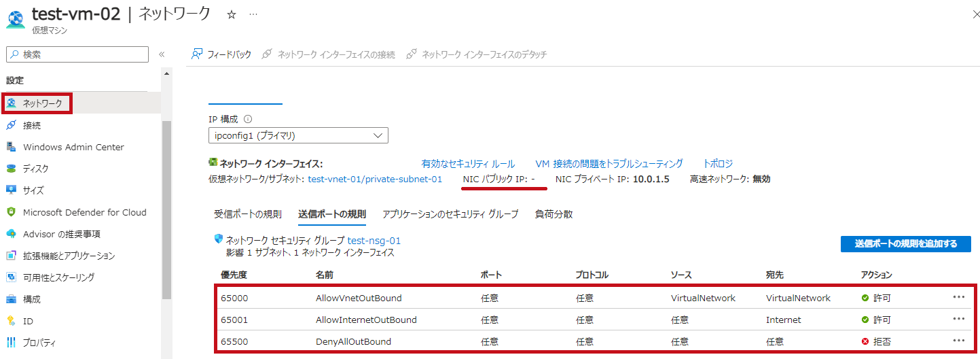Click the red 拒否 icon on DenyAllOutBound

click(865, 341)
